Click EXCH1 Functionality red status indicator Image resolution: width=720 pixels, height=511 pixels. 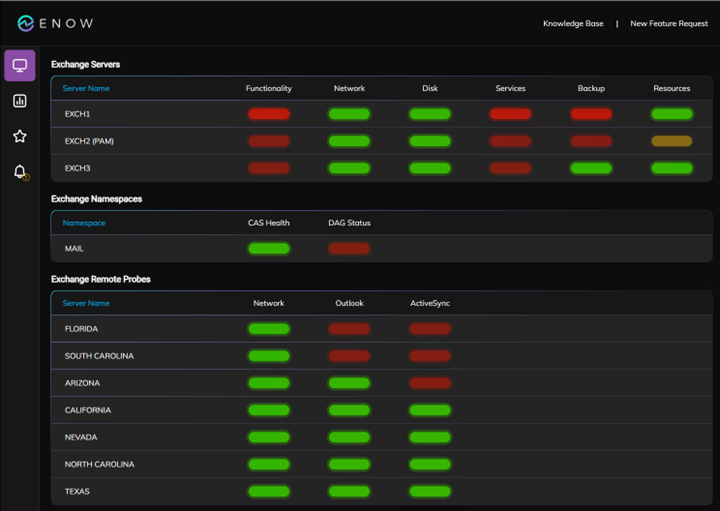(x=268, y=114)
